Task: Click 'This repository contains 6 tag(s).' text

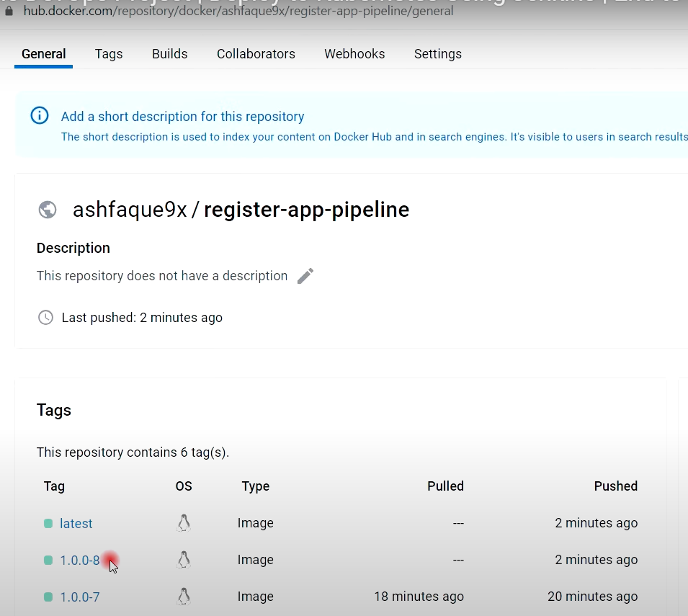Action: pos(133,452)
